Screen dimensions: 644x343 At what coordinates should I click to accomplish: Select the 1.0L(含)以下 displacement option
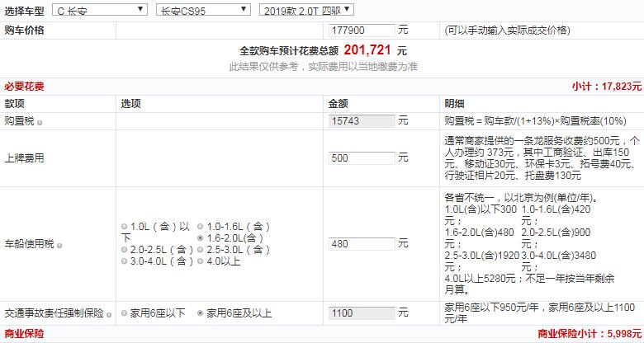click(x=124, y=227)
